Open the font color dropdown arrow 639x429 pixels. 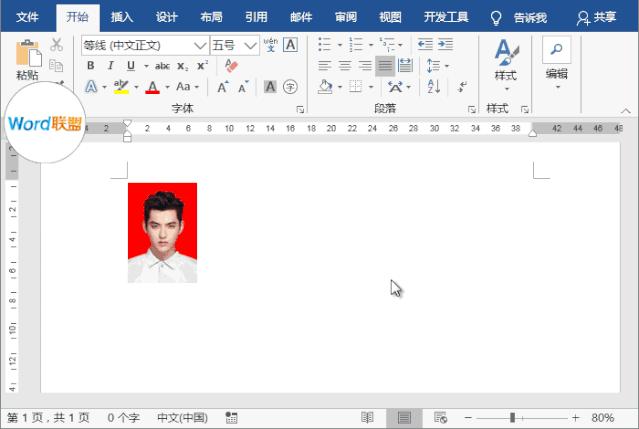167,87
